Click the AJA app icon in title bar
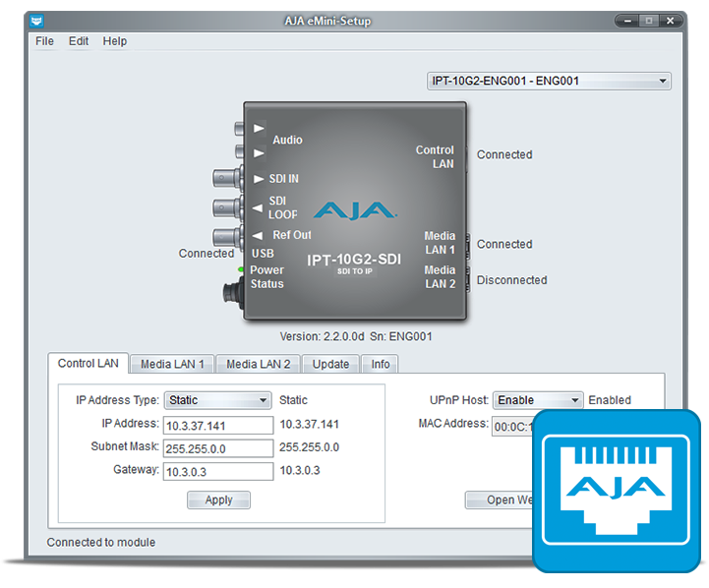709x588 pixels. click(37, 20)
